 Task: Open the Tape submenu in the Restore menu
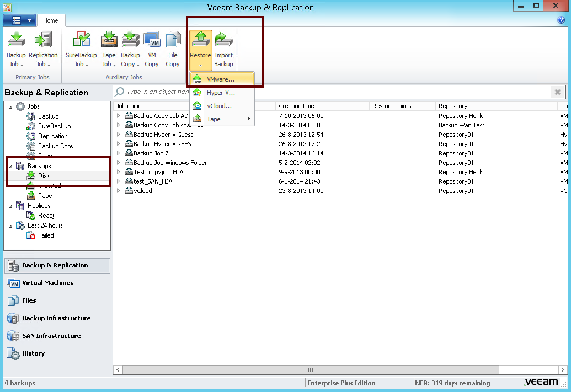coord(222,119)
